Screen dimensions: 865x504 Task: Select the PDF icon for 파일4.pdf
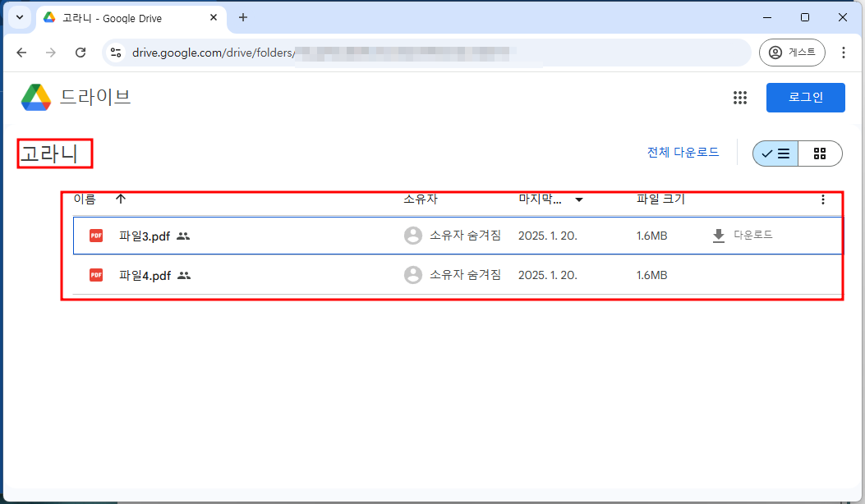pos(95,275)
